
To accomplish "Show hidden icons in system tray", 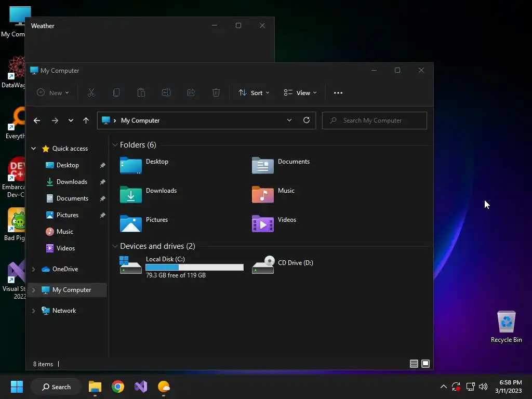I will coord(444,387).
